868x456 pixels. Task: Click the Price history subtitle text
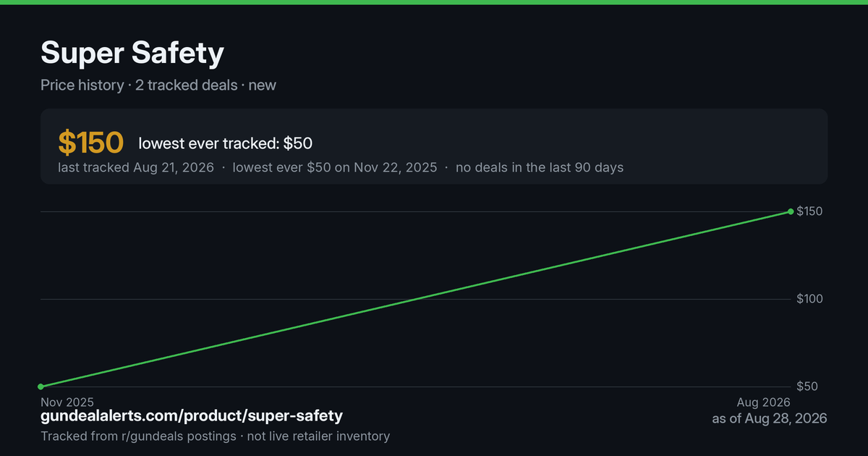coord(82,85)
